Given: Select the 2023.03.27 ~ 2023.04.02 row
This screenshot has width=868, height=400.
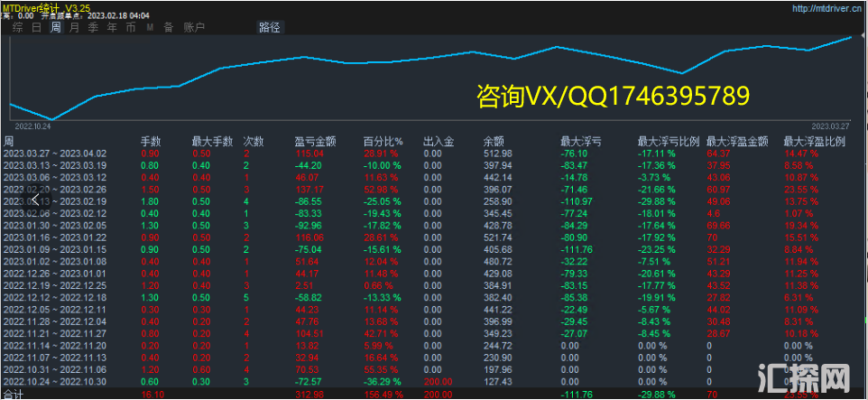Looking at the screenshot, I should click(55, 153).
